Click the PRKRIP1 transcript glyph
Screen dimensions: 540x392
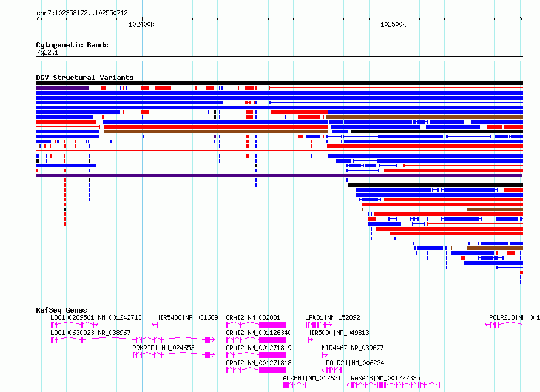(x=174, y=355)
